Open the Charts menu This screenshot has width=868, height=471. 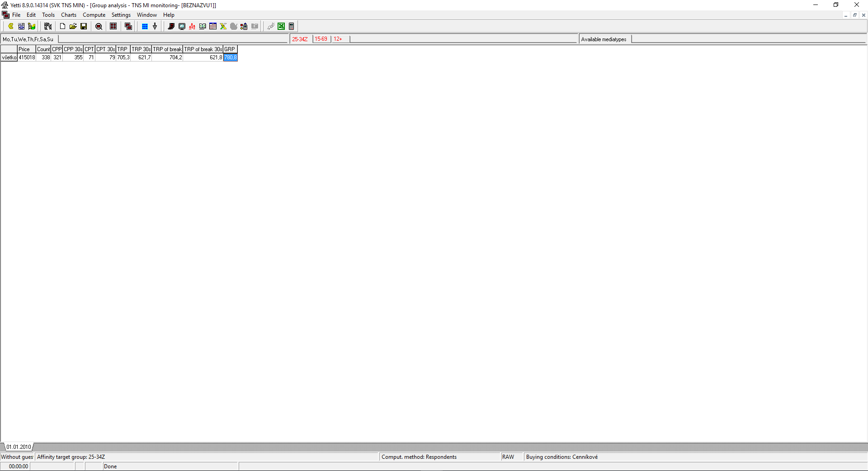69,15
